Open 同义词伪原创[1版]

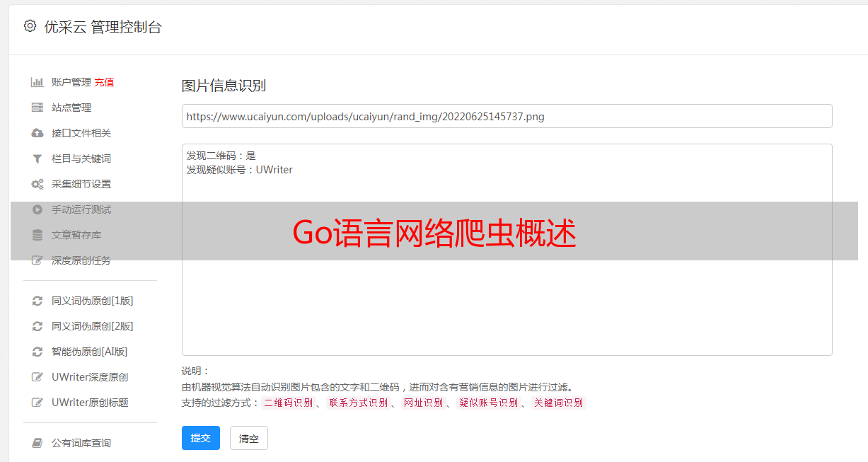pos(93,301)
